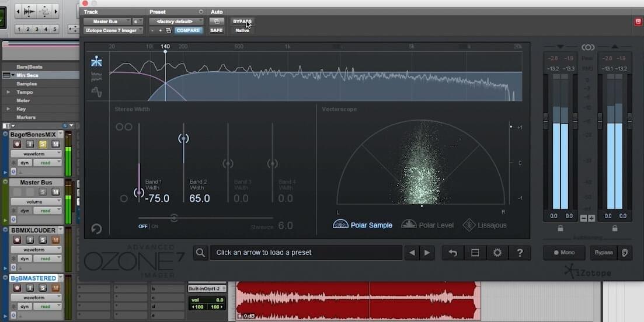Enable Mono in Ozone Imager
The width and height of the screenshot is (644, 322).
tap(564, 253)
